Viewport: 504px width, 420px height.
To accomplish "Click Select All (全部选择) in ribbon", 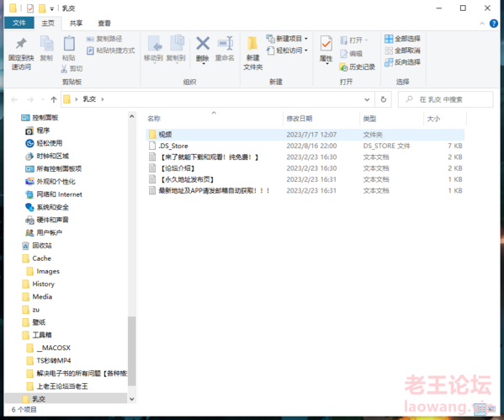I will [x=402, y=39].
